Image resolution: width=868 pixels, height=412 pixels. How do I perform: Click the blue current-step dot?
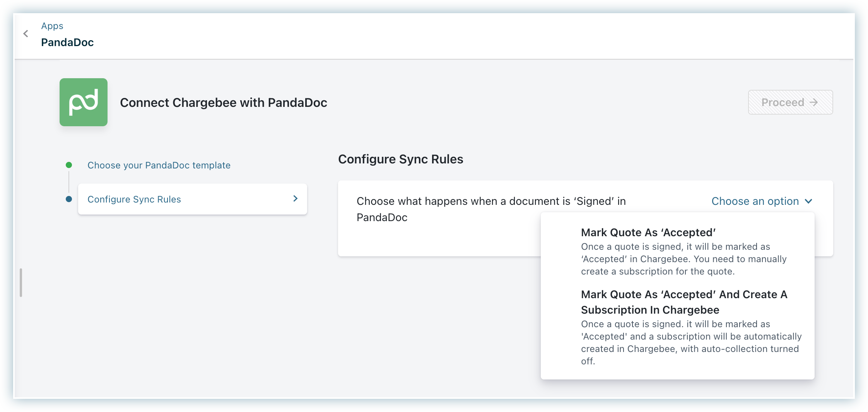point(69,199)
